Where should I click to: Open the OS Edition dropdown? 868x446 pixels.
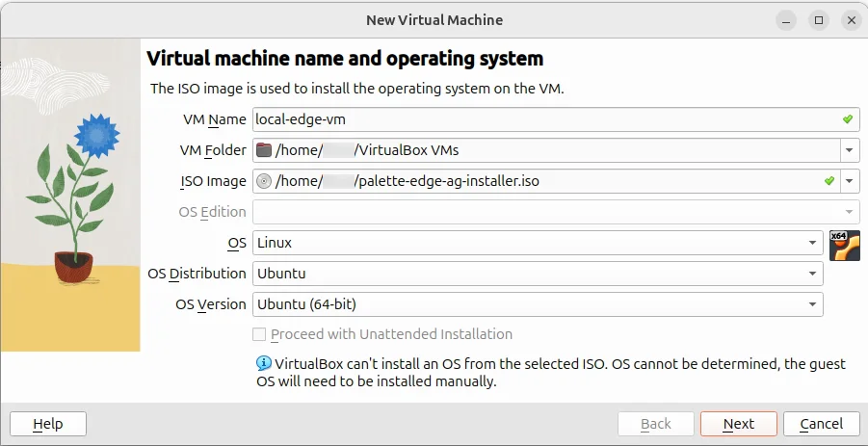click(556, 212)
